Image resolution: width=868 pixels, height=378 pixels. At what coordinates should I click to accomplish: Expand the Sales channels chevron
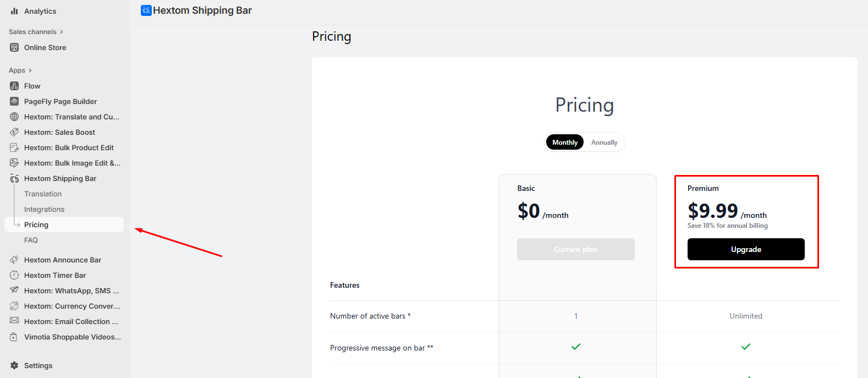[x=61, y=32]
